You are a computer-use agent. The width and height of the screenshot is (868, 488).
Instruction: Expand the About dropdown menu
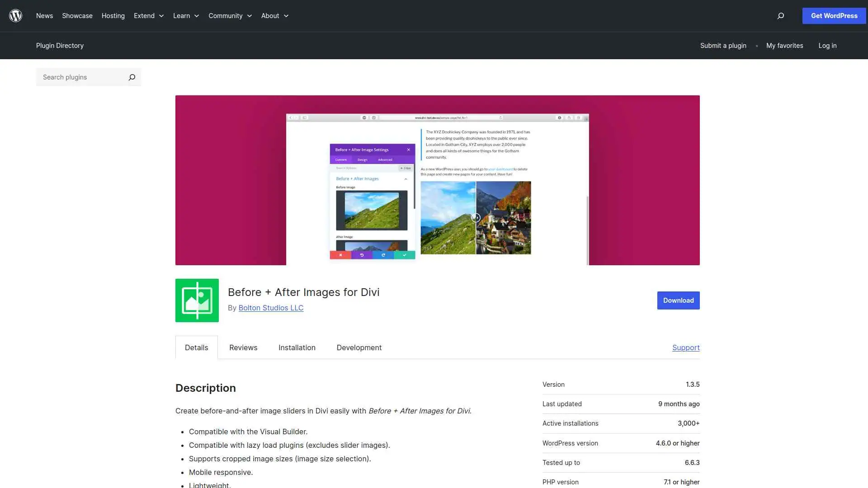tap(274, 16)
